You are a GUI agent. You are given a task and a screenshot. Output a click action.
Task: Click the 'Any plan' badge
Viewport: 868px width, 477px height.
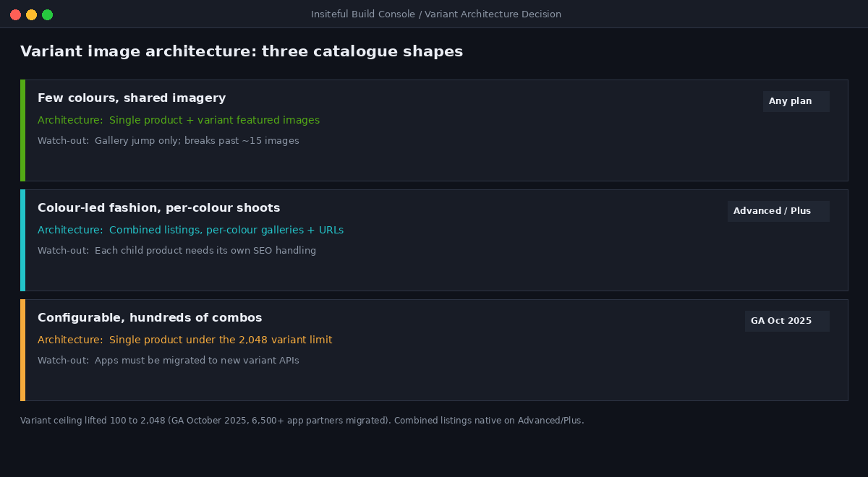(x=796, y=101)
